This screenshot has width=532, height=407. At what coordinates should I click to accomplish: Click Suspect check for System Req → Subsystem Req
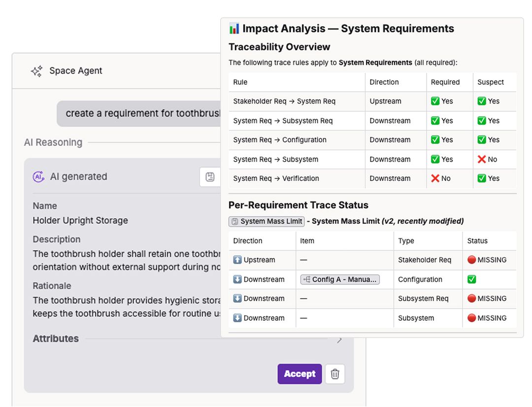[482, 121]
